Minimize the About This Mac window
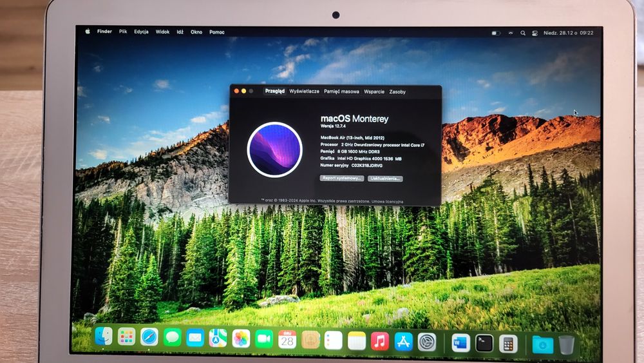 point(243,91)
